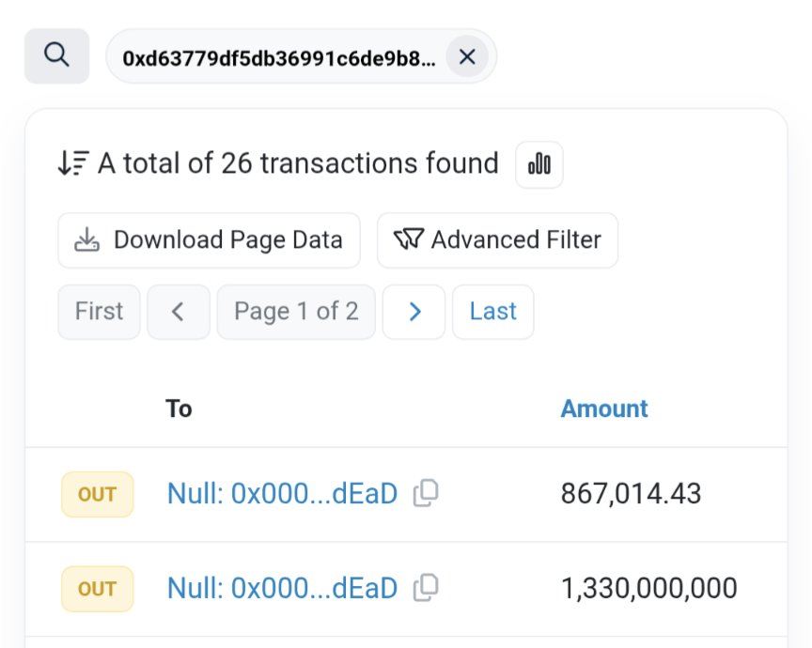Clear the 0xd63779df... address filter
Viewport: 812px width, 648px height.
pos(467,56)
